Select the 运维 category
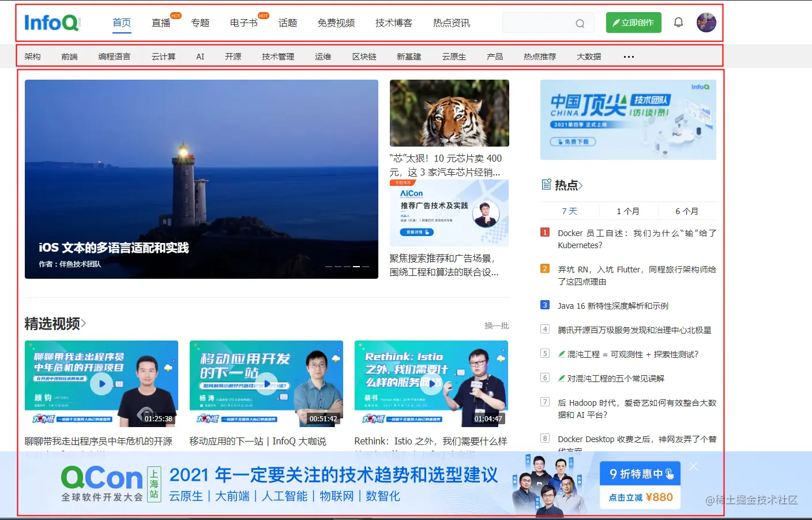 click(323, 57)
